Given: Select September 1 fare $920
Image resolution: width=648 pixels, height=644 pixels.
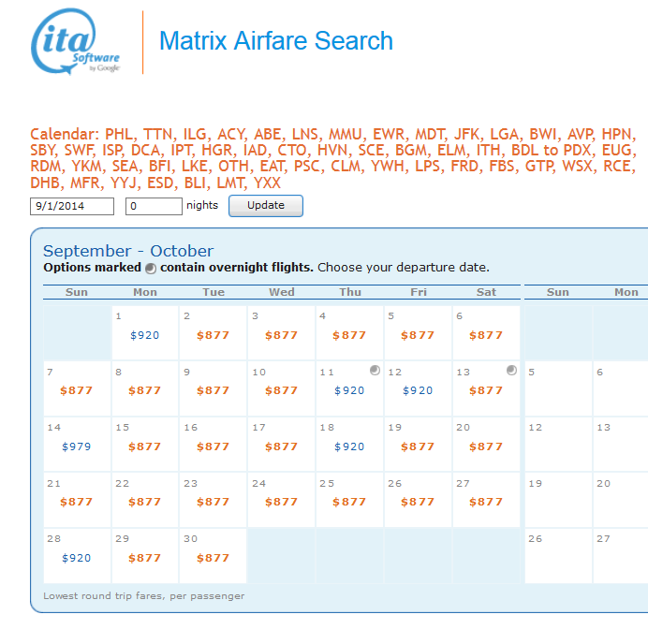Looking at the screenshot, I should point(144,335).
